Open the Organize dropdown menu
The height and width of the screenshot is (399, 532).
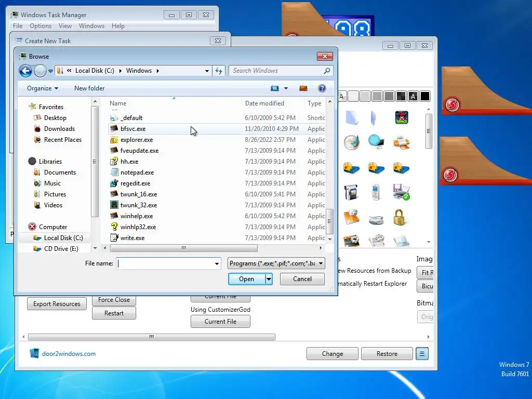(43, 88)
